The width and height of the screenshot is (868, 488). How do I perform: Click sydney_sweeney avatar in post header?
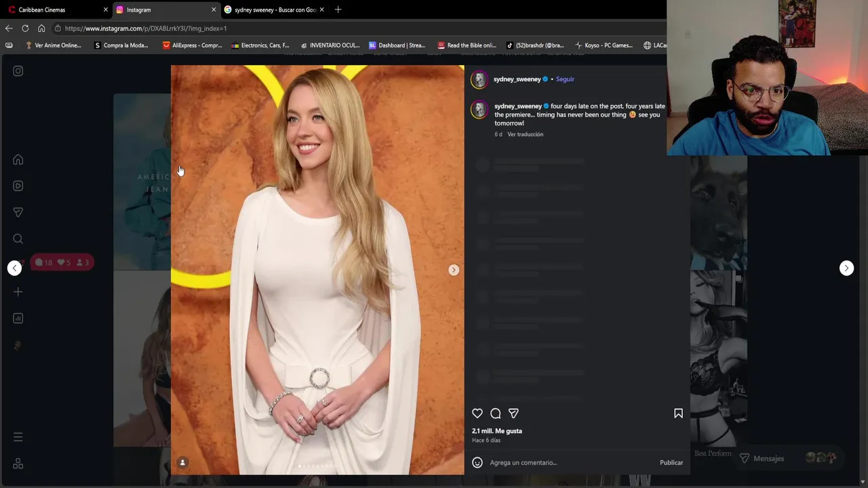tap(479, 79)
